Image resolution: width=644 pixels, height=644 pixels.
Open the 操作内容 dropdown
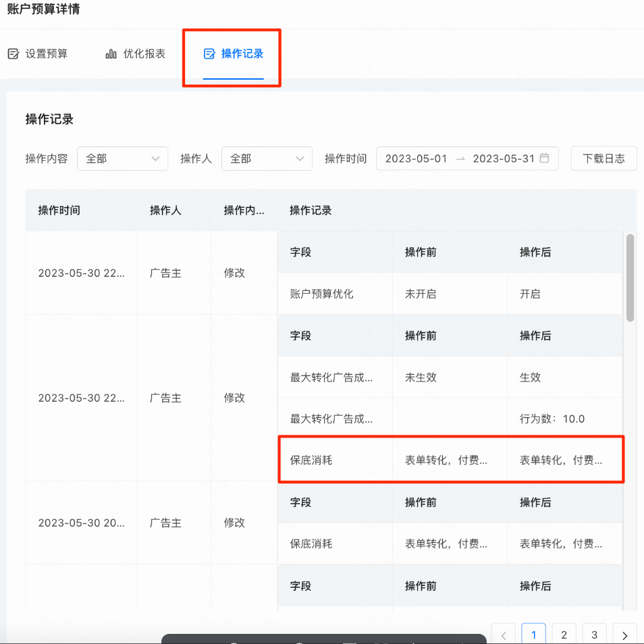point(122,159)
